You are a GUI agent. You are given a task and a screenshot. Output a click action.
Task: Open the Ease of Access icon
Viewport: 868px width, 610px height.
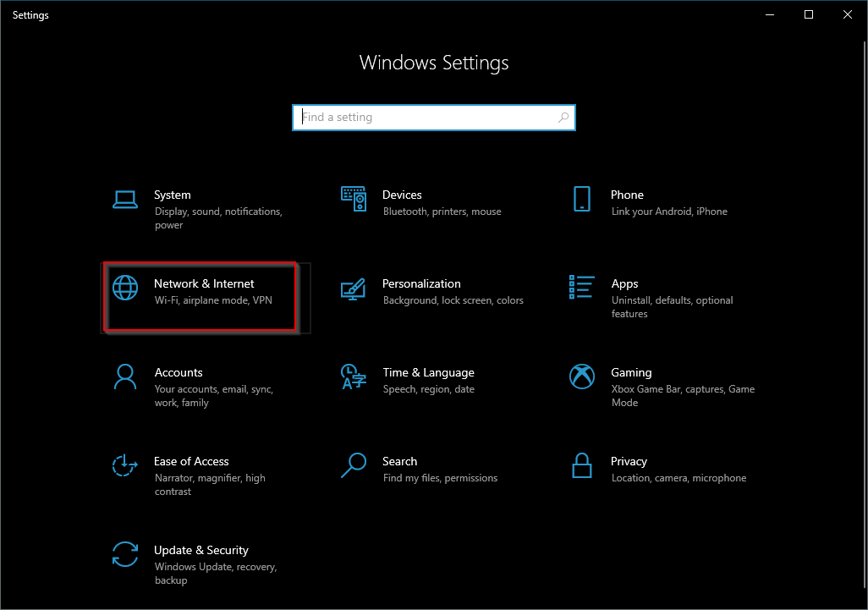coord(125,465)
